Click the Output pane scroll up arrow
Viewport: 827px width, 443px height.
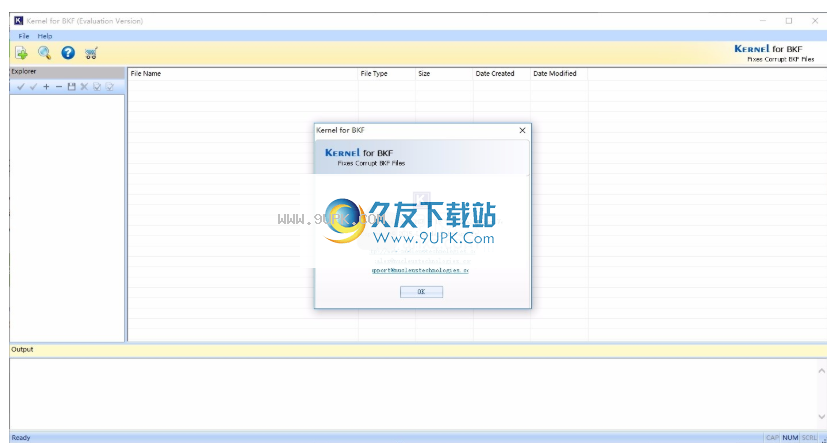pyautogui.click(x=822, y=371)
